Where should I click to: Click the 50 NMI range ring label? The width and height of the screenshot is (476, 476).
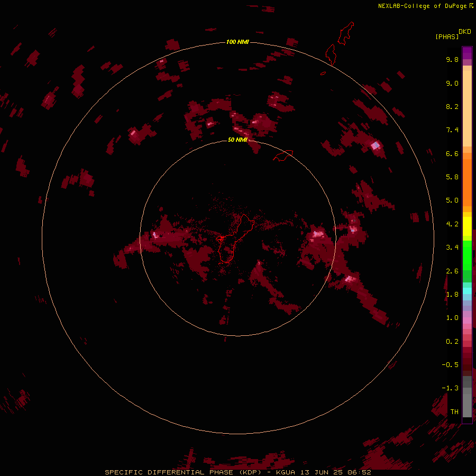[237, 140]
